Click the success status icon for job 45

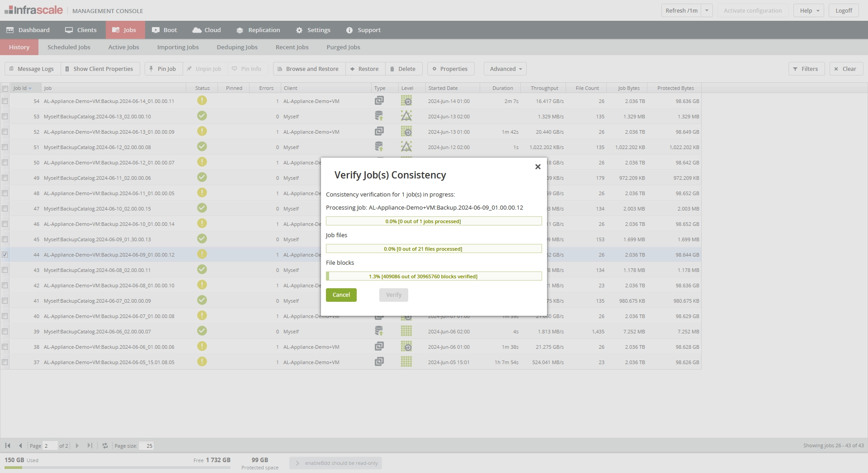tap(202, 239)
